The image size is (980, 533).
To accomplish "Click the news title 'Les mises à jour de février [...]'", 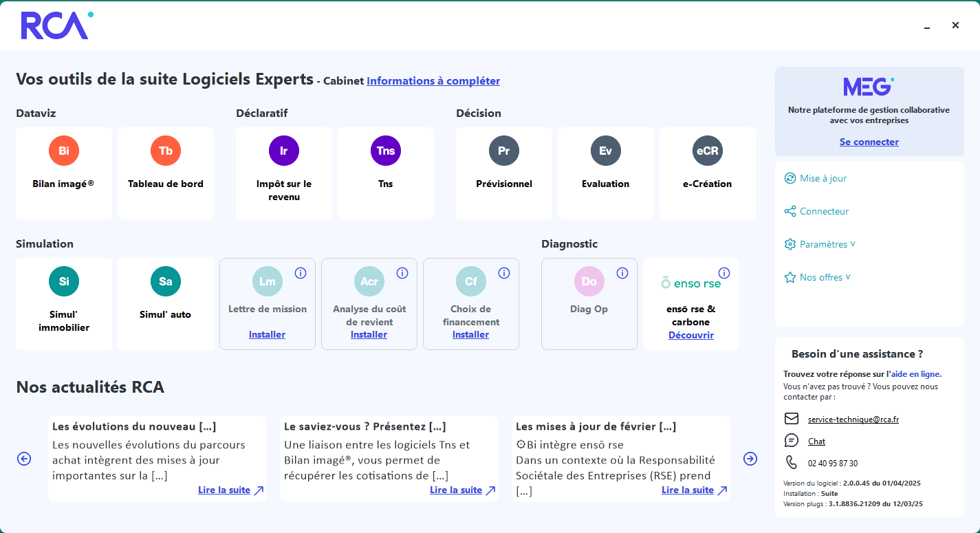I will point(596,426).
